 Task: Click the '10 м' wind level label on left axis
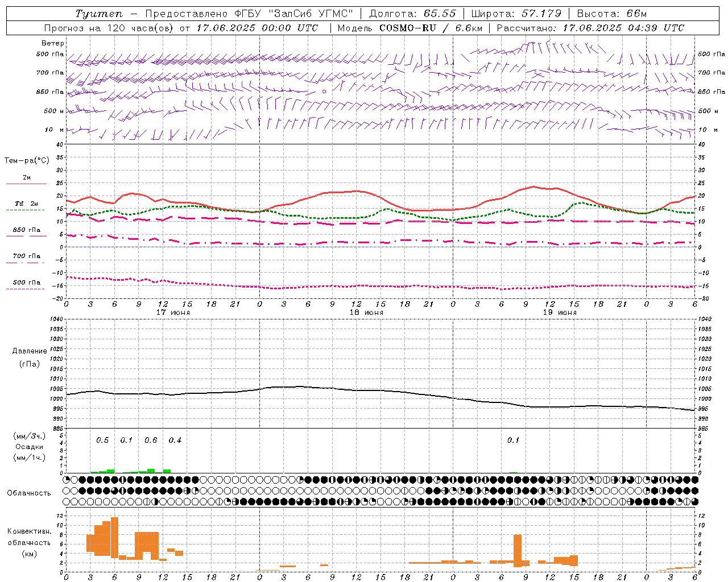54,130
